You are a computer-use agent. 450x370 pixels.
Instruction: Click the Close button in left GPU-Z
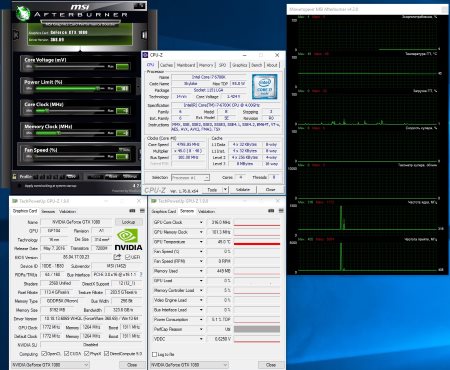[x=132, y=365]
